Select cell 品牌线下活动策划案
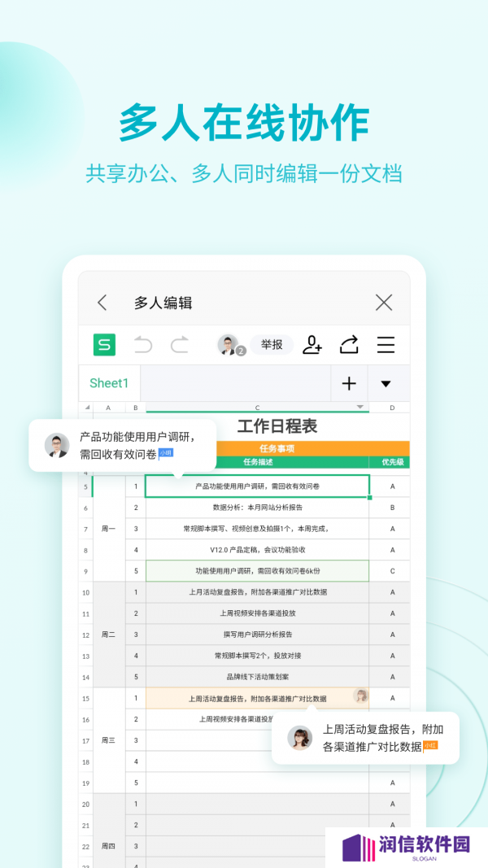 click(x=257, y=677)
